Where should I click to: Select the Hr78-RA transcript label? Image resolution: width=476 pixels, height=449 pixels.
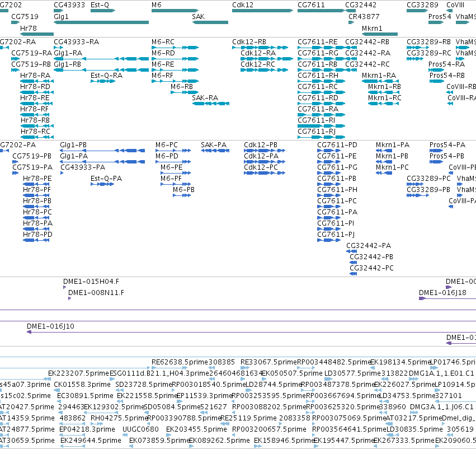point(35,76)
